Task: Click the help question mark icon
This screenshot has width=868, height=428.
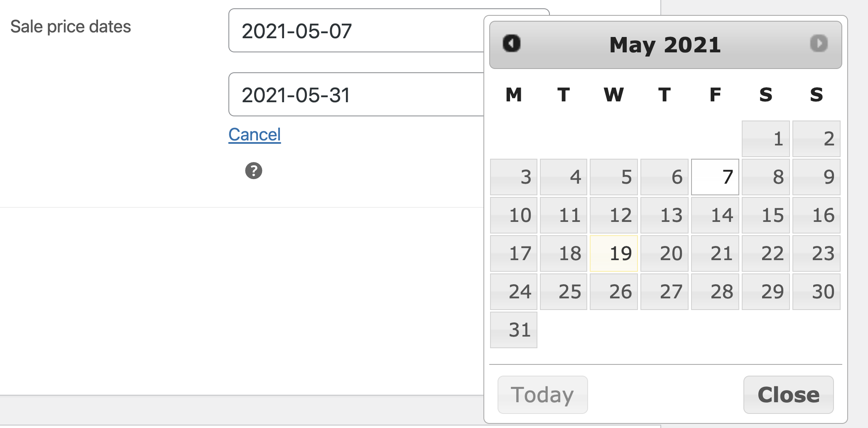Action: (x=253, y=171)
